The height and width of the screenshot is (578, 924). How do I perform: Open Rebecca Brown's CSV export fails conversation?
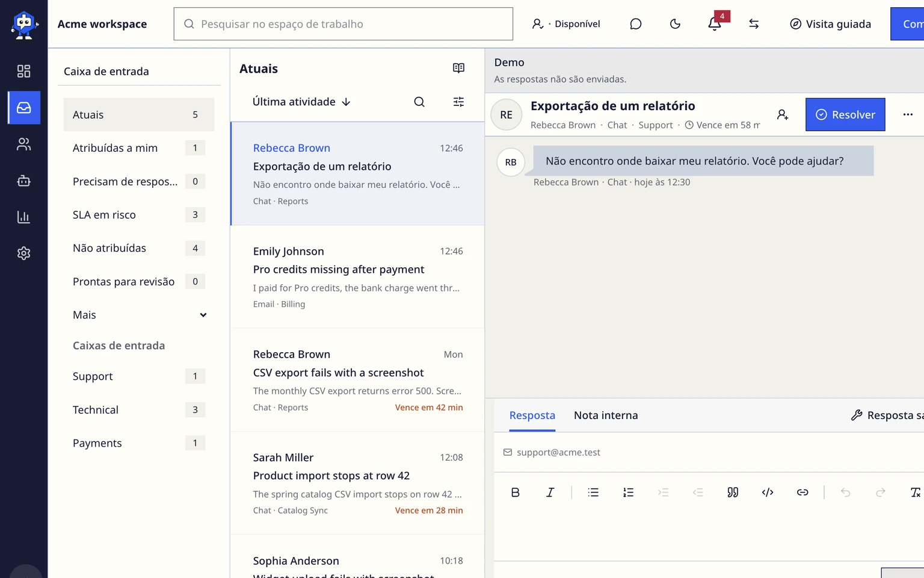(x=357, y=381)
